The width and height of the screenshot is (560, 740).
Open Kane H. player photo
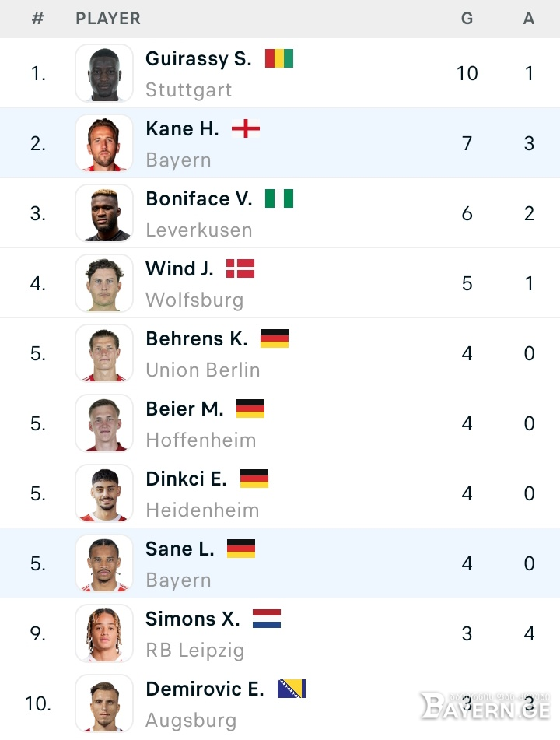coord(104,143)
